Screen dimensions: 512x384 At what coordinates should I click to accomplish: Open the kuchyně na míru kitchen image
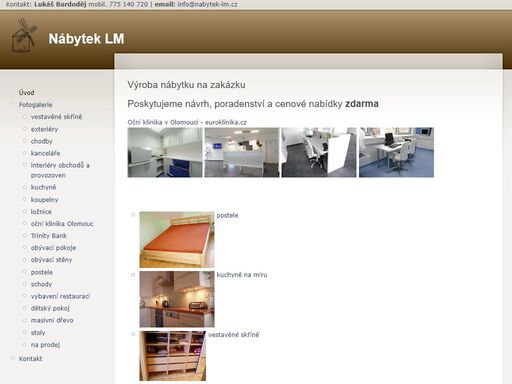pos(177,299)
